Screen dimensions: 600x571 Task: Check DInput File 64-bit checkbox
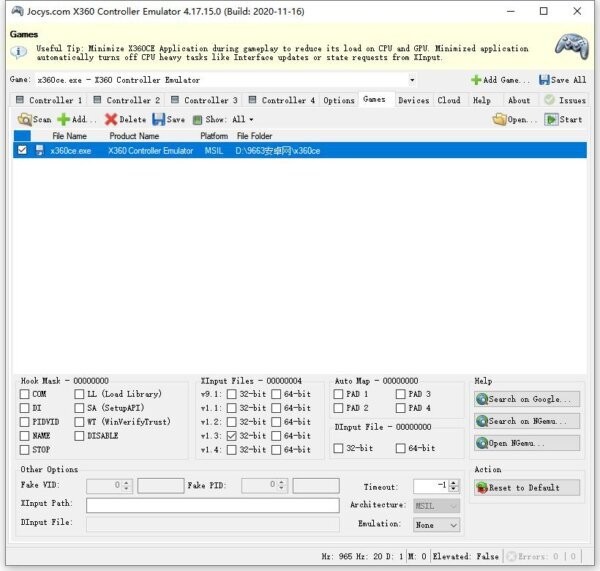(x=401, y=448)
